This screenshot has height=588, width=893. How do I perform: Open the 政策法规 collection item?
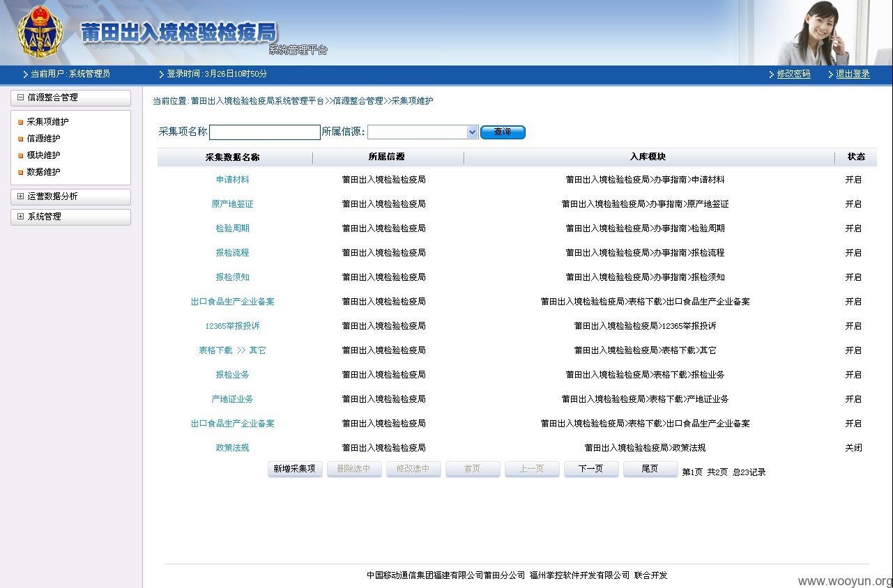click(232, 448)
